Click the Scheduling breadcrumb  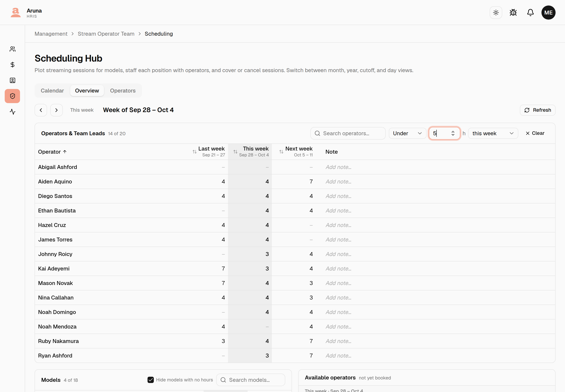159,34
